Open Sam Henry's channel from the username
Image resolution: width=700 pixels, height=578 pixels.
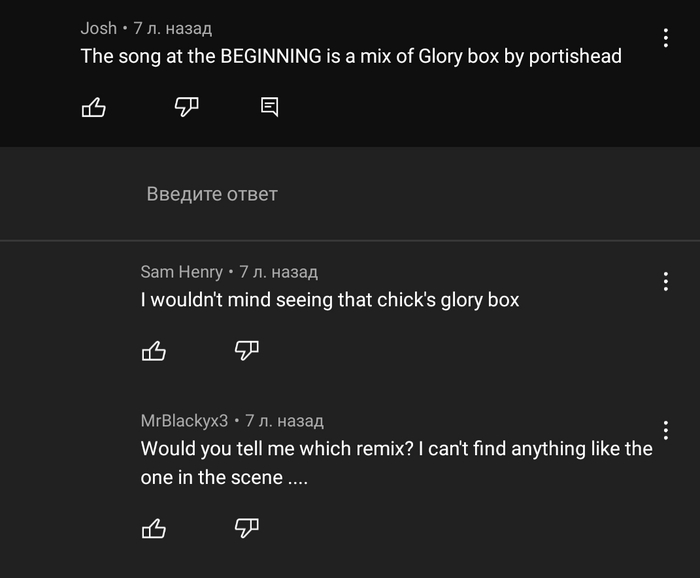pyautogui.click(x=181, y=272)
